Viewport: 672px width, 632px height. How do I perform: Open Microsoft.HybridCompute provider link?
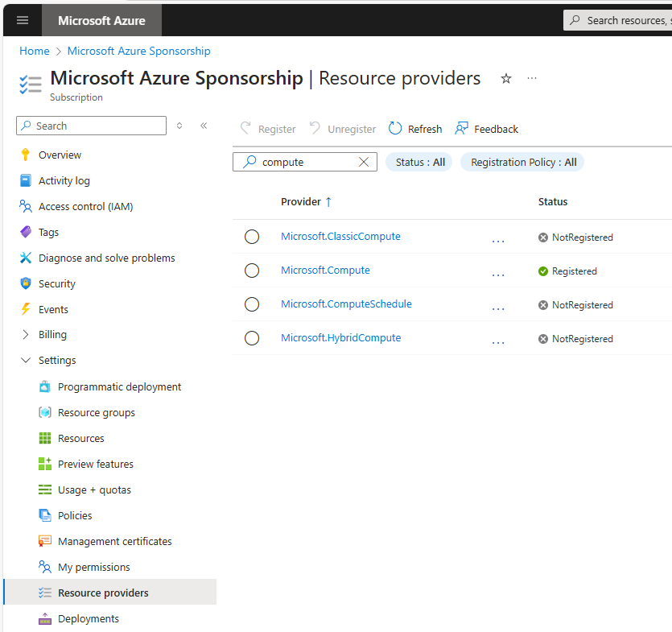[340, 338]
